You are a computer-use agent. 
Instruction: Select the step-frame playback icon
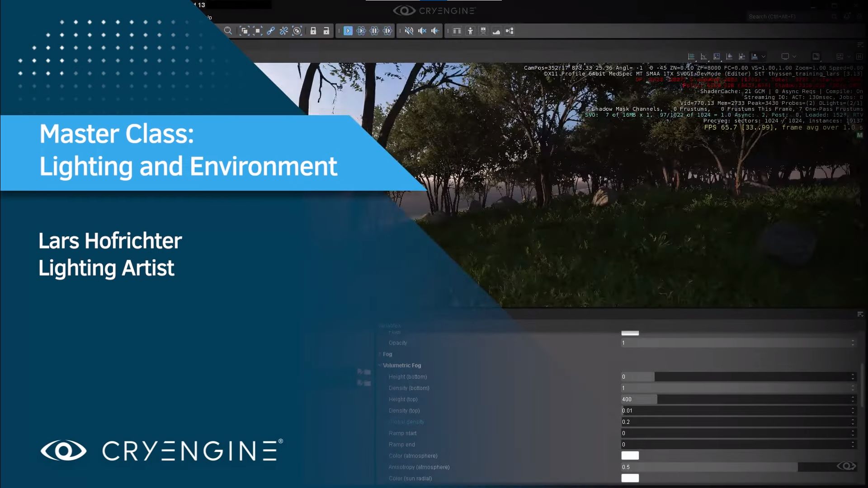point(387,31)
